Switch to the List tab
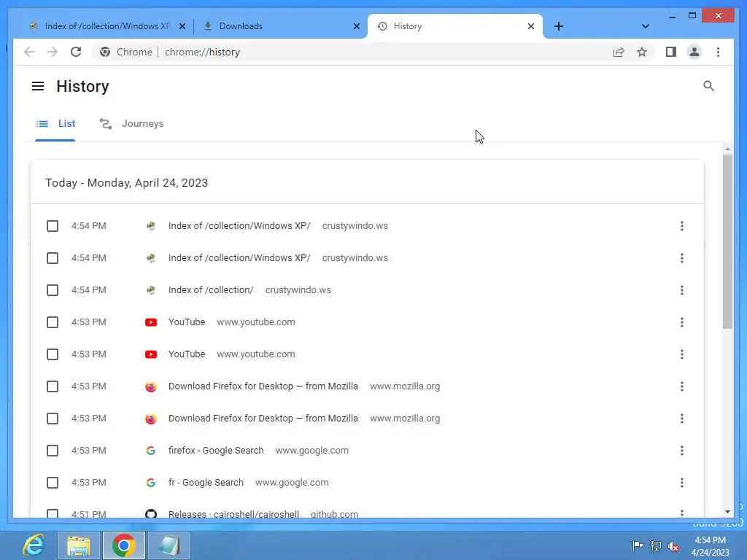 (x=55, y=124)
